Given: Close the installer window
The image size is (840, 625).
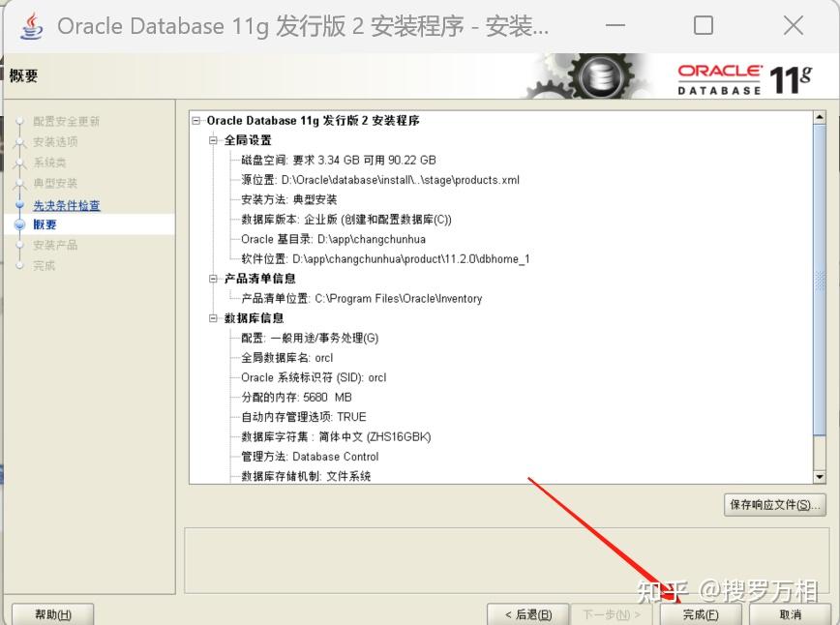Looking at the screenshot, I should [x=793, y=25].
